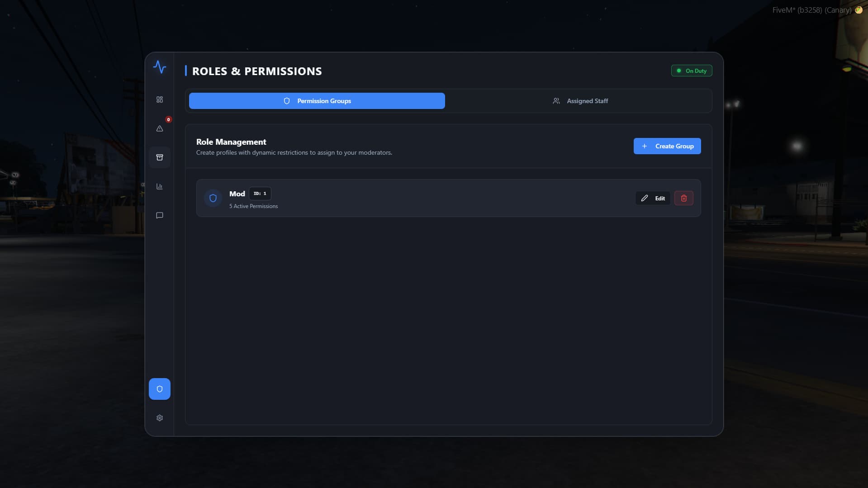This screenshot has height=488, width=868.
Task: Open the dashboard grid icon in sidebar
Action: (160, 99)
